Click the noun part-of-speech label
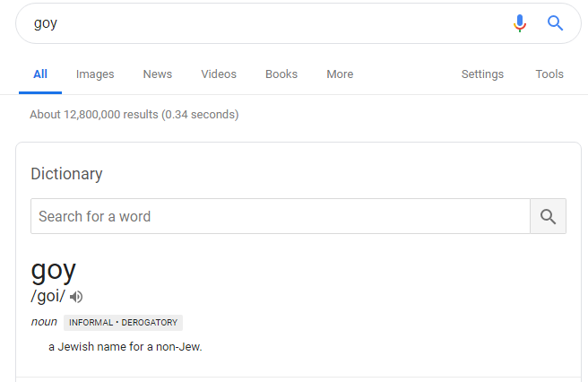This screenshot has width=588, height=382. pyautogui.click(x=44, y=322)
